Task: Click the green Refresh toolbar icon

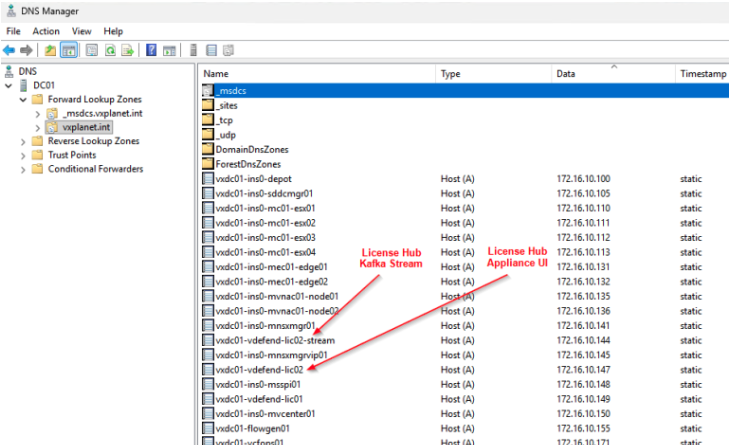Action: 110,50
